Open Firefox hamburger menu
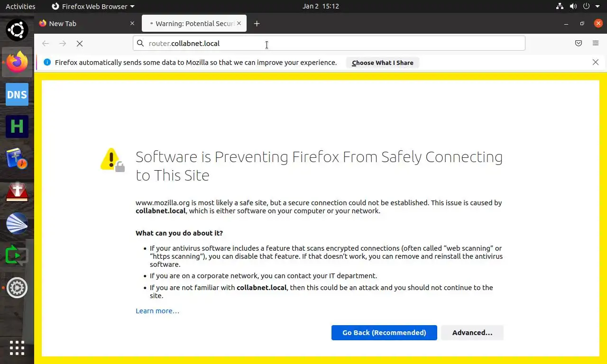 596,43
